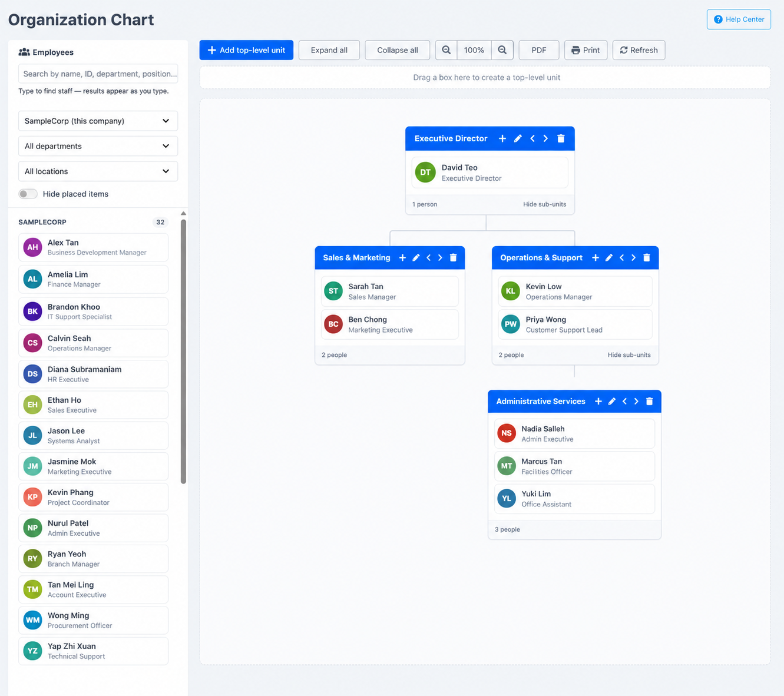This screenshot has width=784, height=696.
Task: Delete the Operations & Support unit
Action: pos(647,258)
